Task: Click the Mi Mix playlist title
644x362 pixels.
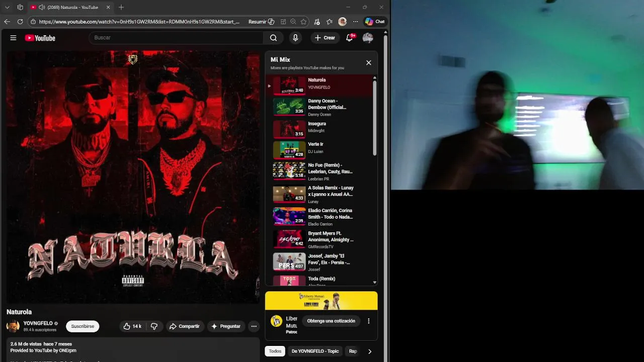Action: pyautogui.click(x=280, y=59)
